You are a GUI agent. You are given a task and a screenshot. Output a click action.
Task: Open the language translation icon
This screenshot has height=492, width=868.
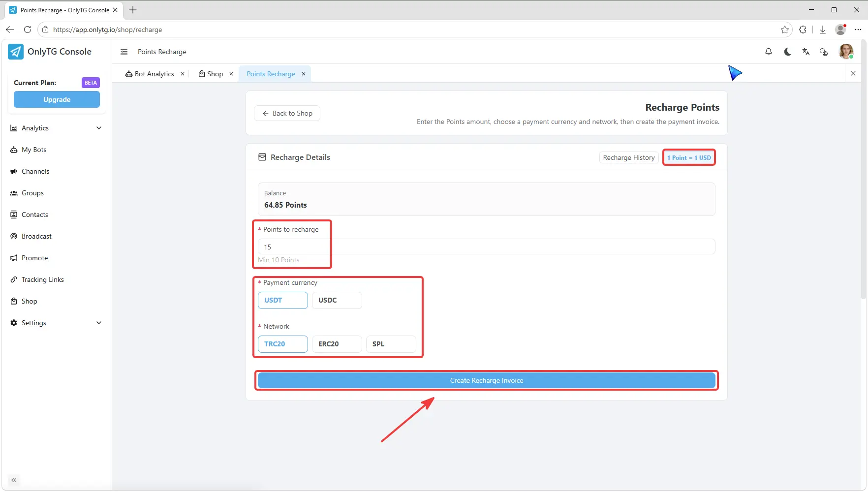pyautogui.click(x=806, y=52)
